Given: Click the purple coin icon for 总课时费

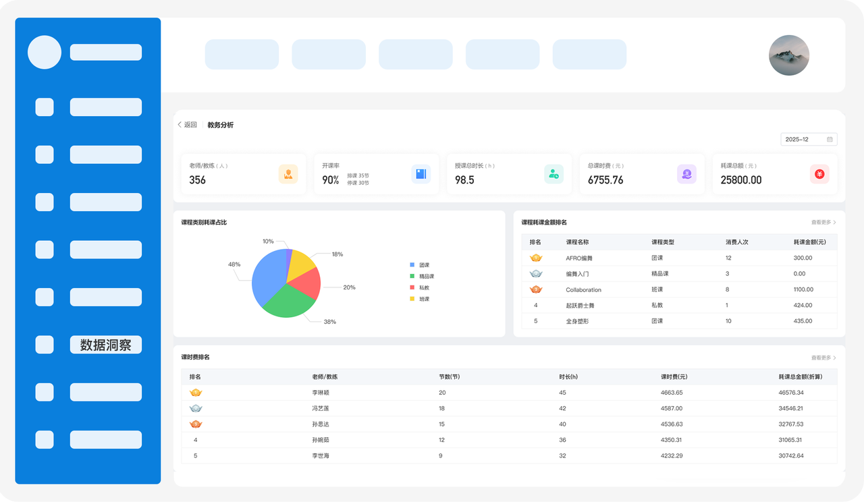Looking at the screenshot, I should point(686,174).
